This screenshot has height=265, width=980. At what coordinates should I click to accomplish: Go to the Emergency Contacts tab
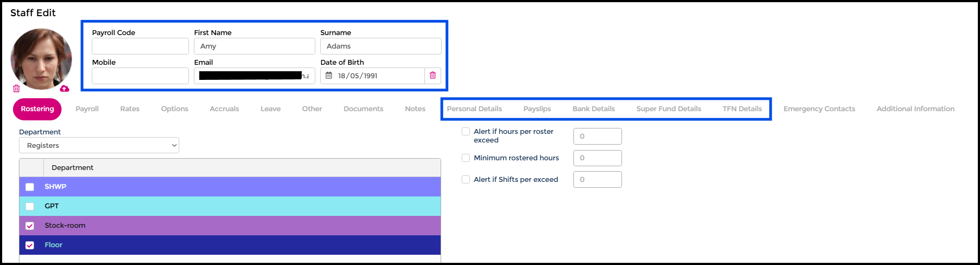click(819, 109)
